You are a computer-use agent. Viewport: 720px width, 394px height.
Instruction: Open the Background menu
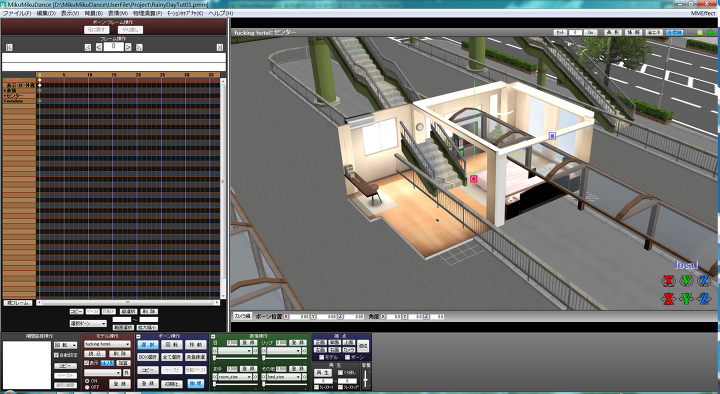tap(94, 13)
